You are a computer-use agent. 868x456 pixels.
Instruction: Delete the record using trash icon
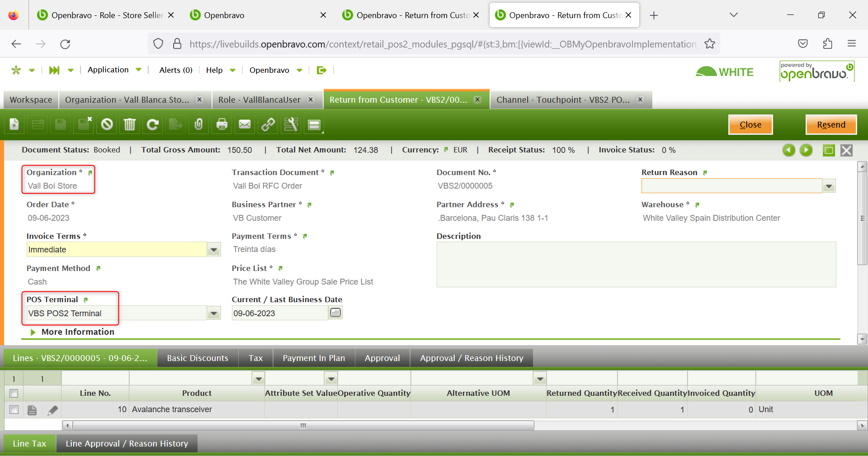coord(130,124)
